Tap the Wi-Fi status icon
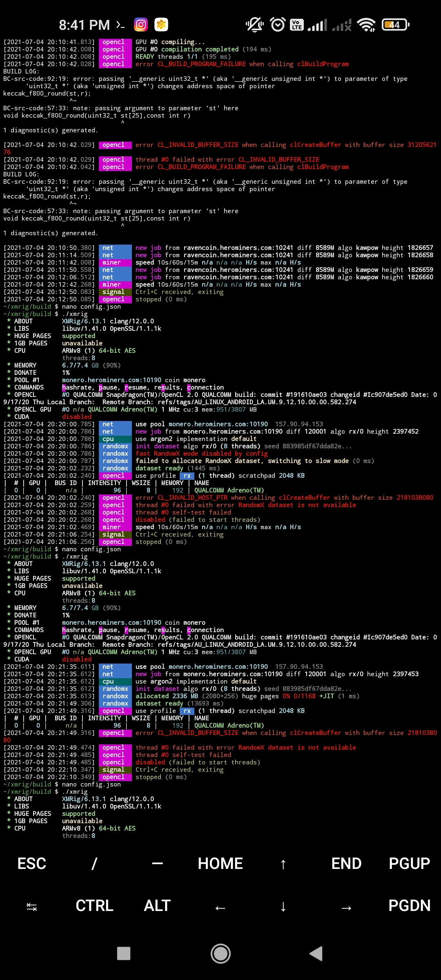The height and width of the screenshot is (980, 441). pos(366,25)
